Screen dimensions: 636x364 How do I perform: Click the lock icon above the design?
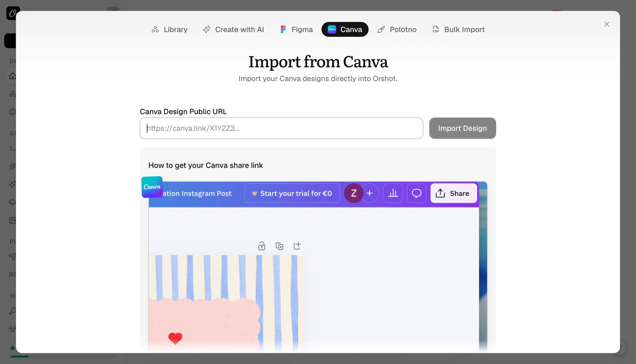[262, 246]
